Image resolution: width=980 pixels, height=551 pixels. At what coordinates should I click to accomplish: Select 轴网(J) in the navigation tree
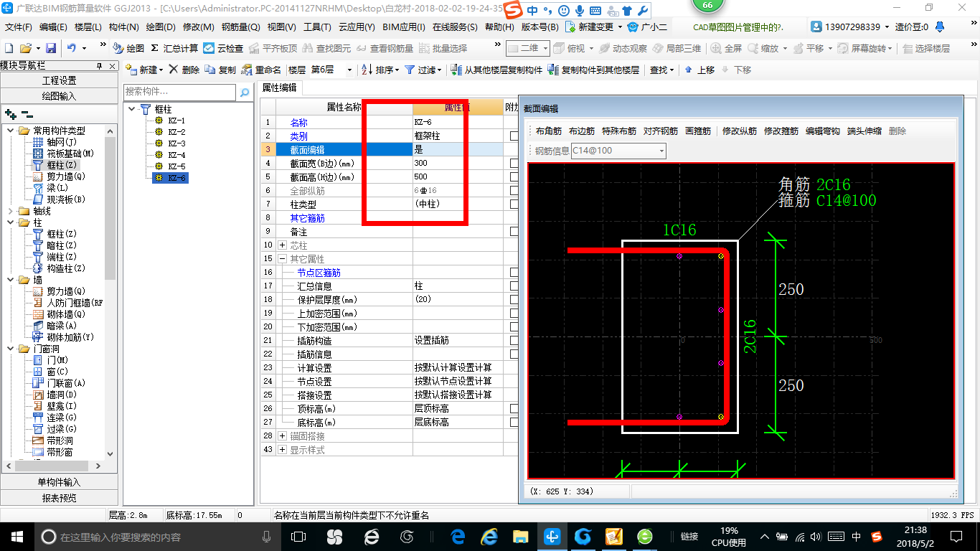[x=56, y=142]
